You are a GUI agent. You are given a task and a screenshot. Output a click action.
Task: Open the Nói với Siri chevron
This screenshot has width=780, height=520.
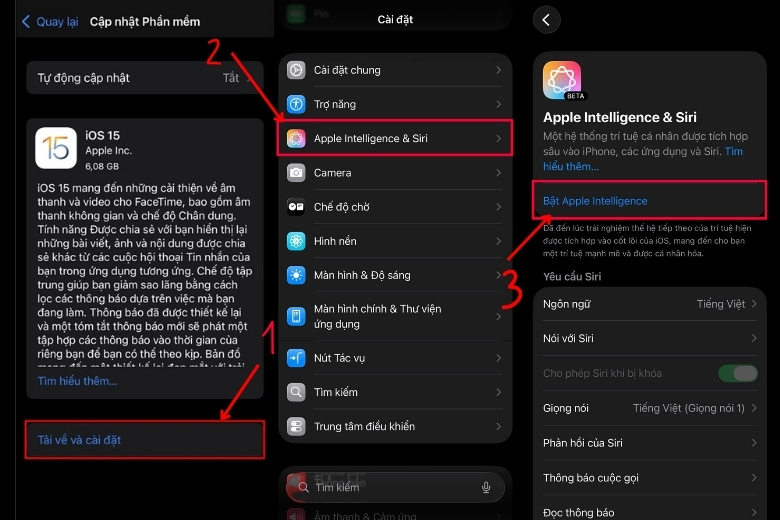[754, 338]
